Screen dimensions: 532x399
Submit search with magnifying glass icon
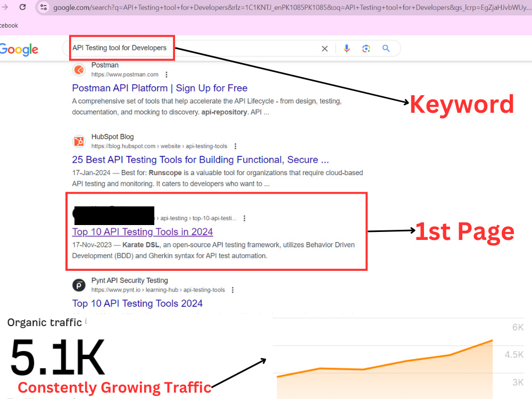386,48
